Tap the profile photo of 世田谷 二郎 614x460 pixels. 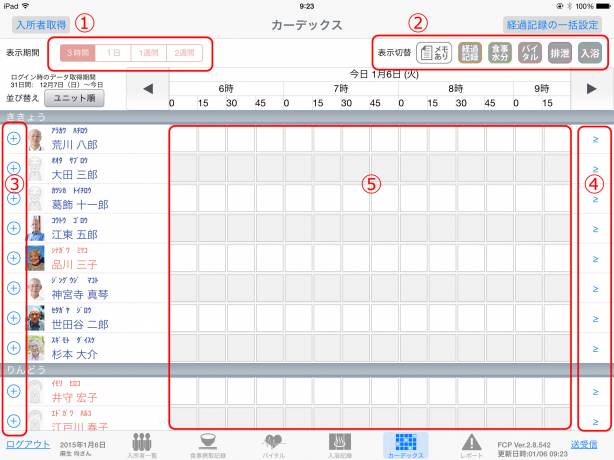pyautogui.click(x=36, y=318)
